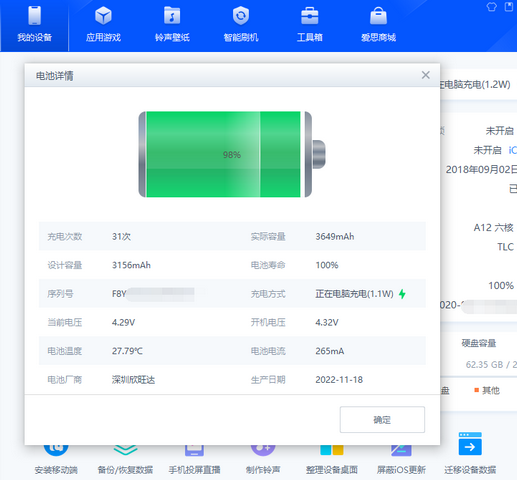Select the 深圳欣旺达 manufacturer value
Screen dimensions: 517x480
click(x=133, y=380)
